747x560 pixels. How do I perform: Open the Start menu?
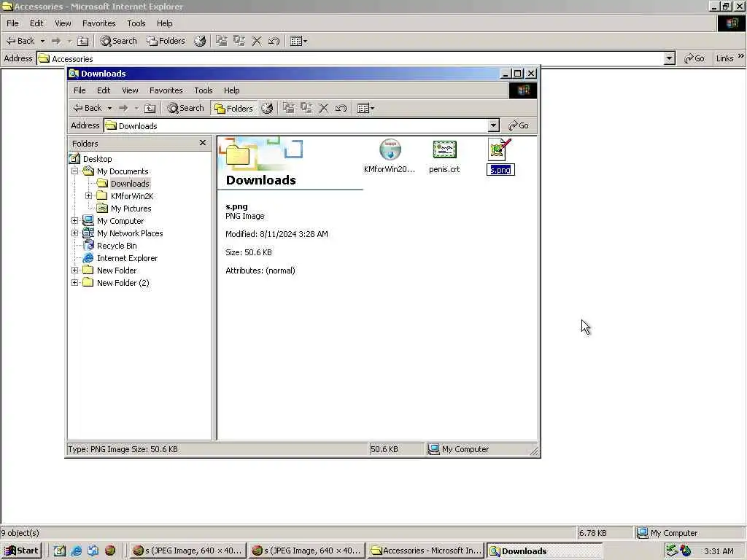21,551
